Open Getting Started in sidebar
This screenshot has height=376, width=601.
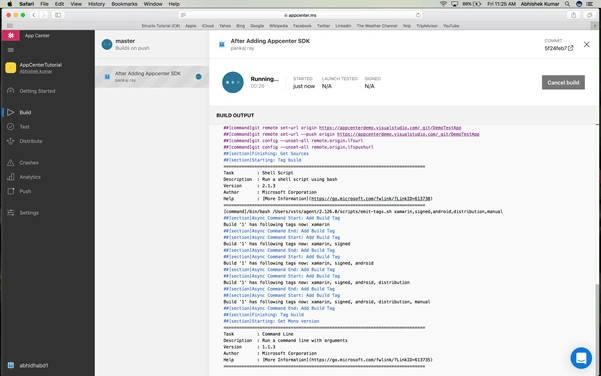pyautogui.click(x=37, y=91)
